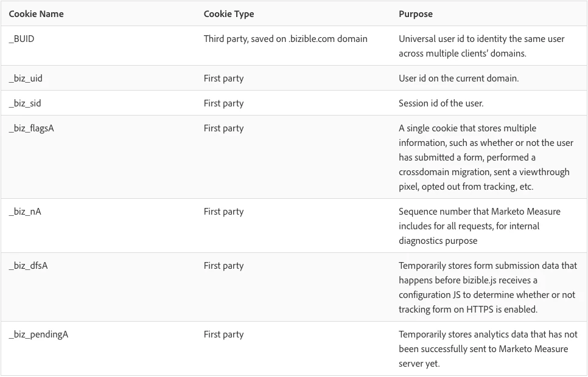This screenshot has width=588, height=377.
Task: Click the Purpose column header
Action: pyautogui.click(x=416, y=14)
